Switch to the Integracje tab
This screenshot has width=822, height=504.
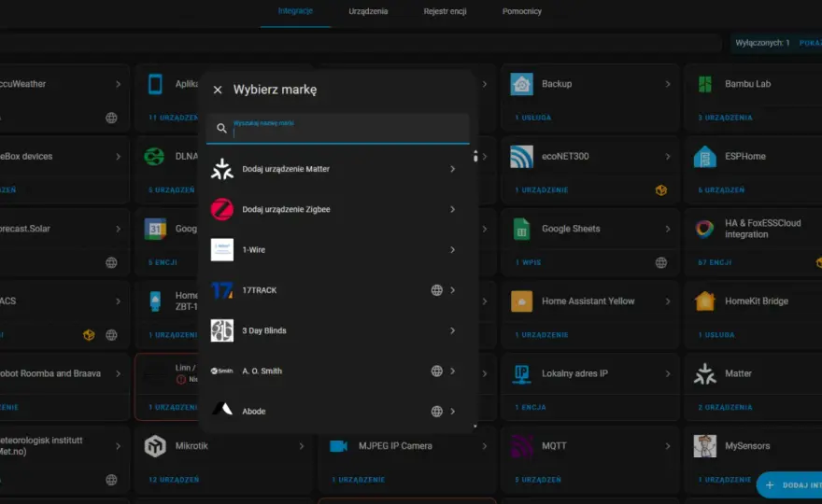[295, 11]
